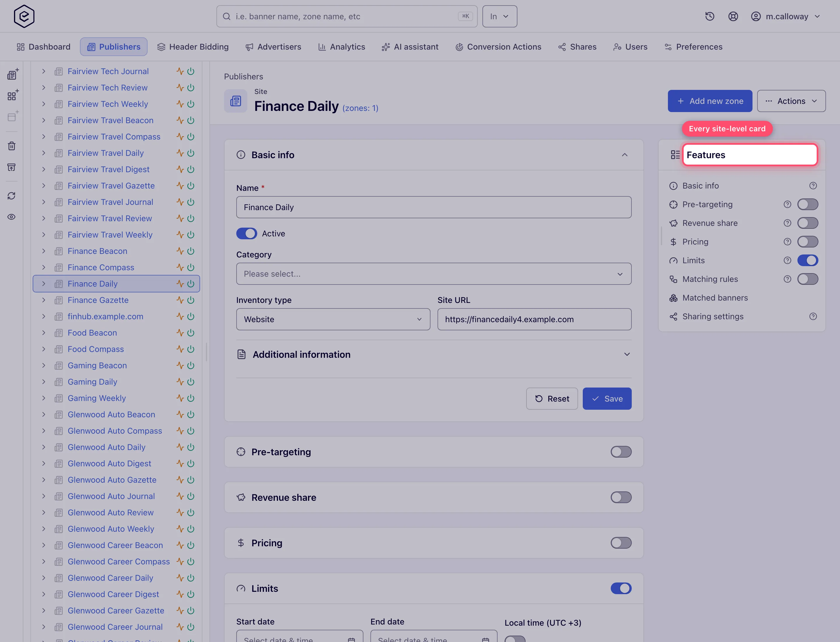Open the Category dropdown
Viewport: 840px width, 642px height.
coord(433,274)
